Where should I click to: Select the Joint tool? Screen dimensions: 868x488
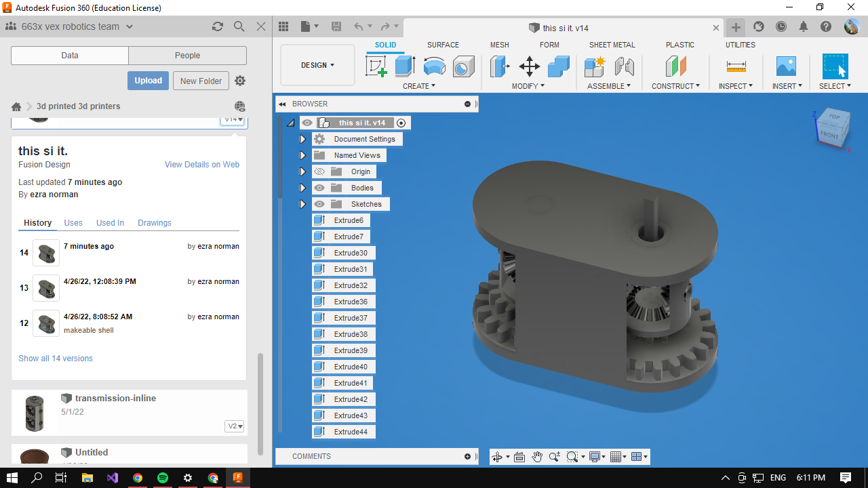tap(624, 66)
